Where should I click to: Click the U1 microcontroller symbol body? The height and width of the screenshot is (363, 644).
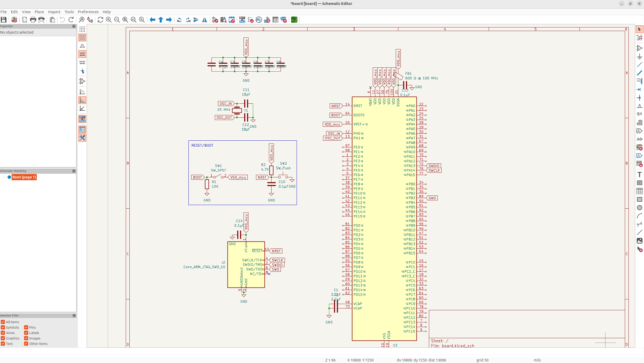[x=384, y=207]
